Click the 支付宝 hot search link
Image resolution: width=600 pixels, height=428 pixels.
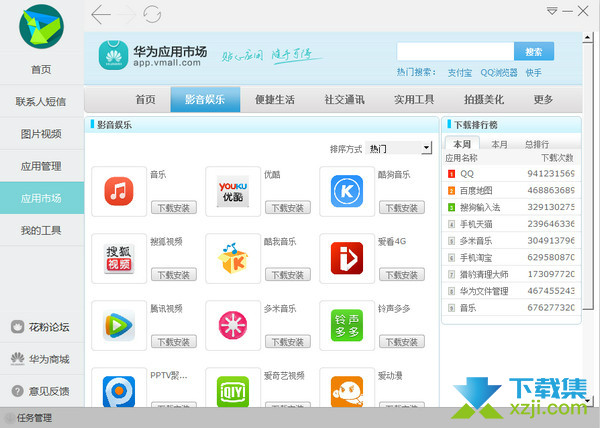coord(460,73)
